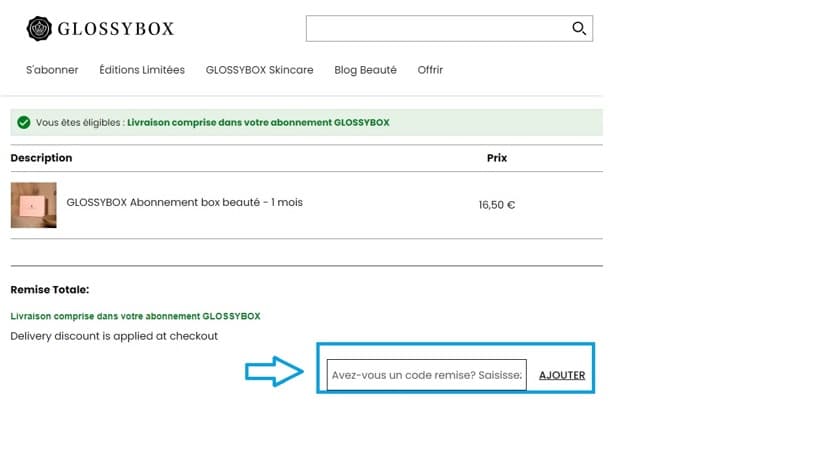Screen dimensions: 819x460
Task: Click the Prix column header
Action: pyautogui.click(x=497, y=158)
